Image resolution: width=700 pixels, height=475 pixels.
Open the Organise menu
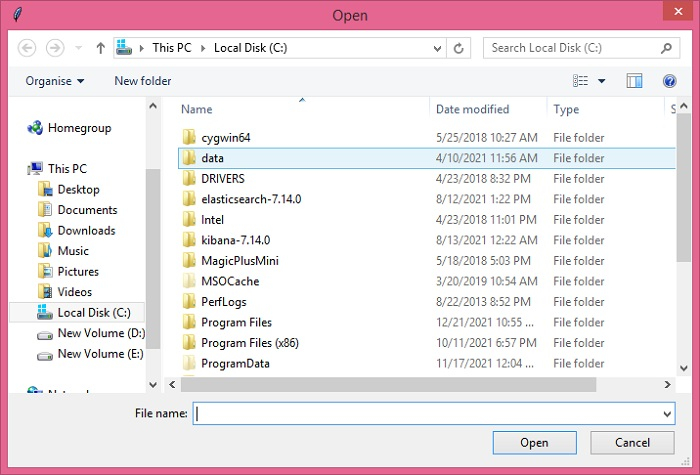54,81
